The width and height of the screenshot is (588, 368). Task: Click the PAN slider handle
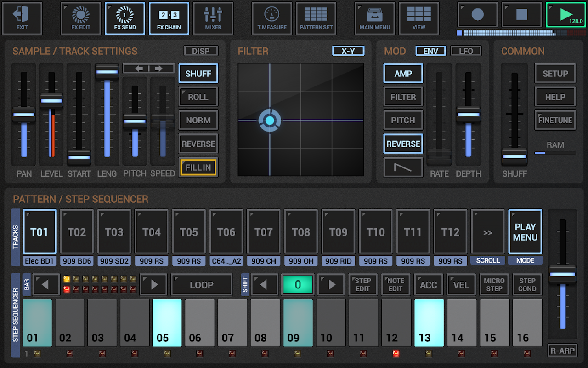[23, 115]
